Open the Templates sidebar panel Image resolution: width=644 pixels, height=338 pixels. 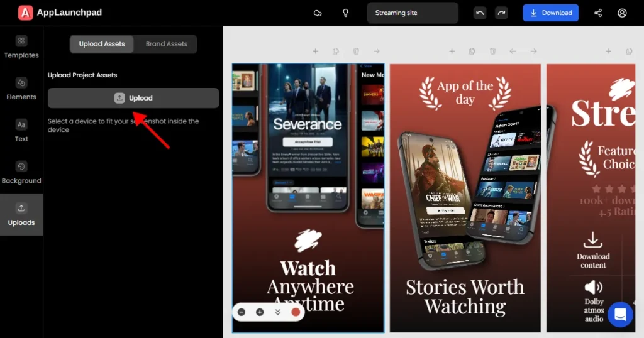[21, 47]
